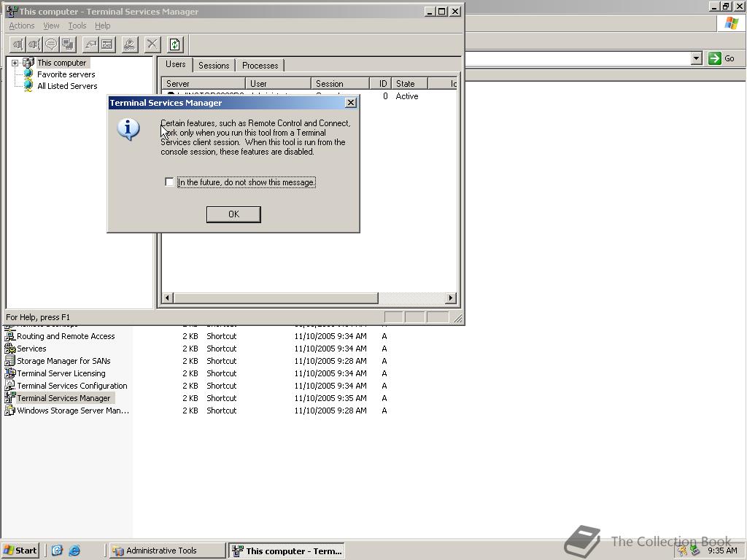Screen dimensions: 747x560
Task: Click the Log Off toolbar icon
Action: [130, 44]
